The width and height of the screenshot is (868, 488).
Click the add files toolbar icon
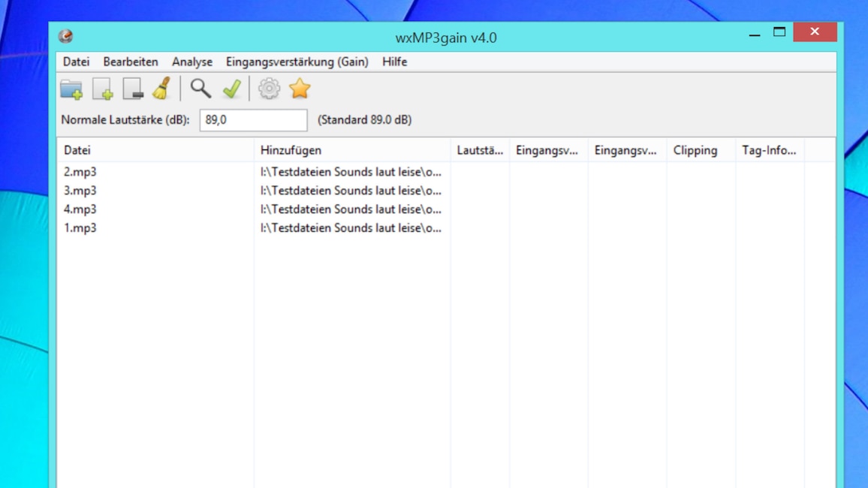pos(103,89)
